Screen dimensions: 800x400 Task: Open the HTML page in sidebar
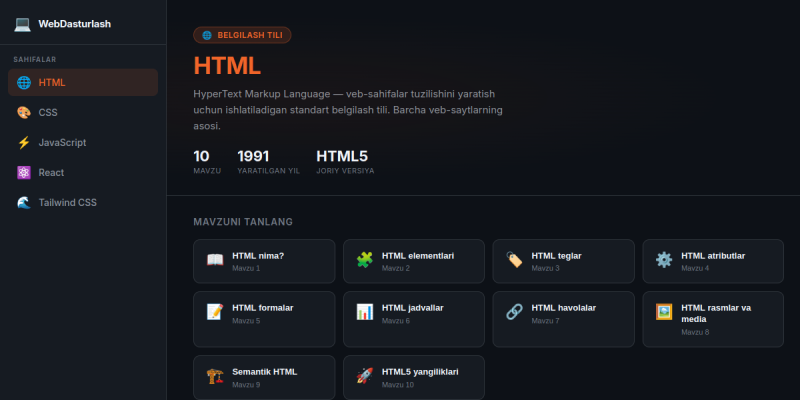83,83
